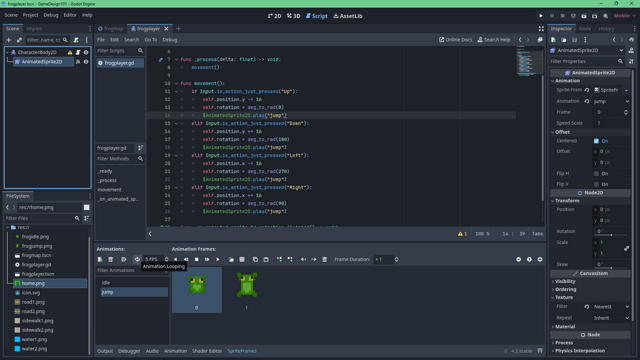Add frame from file folder icon
640x360 pixels.
[231, 260]
